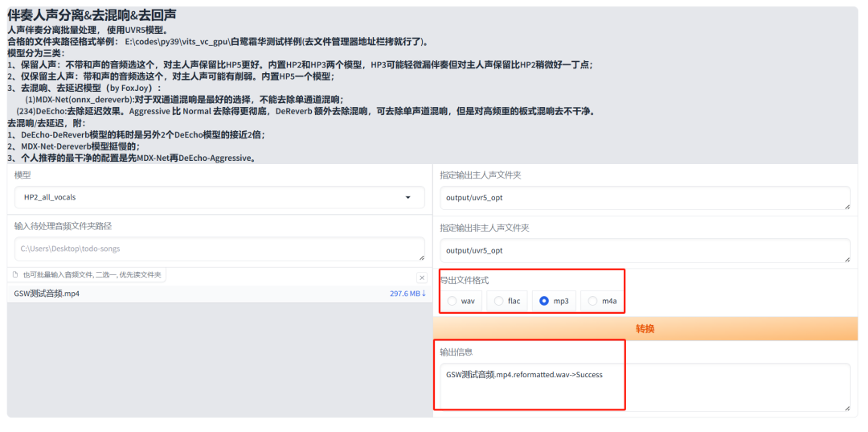Select the mp3 export format
The image size is (868, 432).
[554, 301]
